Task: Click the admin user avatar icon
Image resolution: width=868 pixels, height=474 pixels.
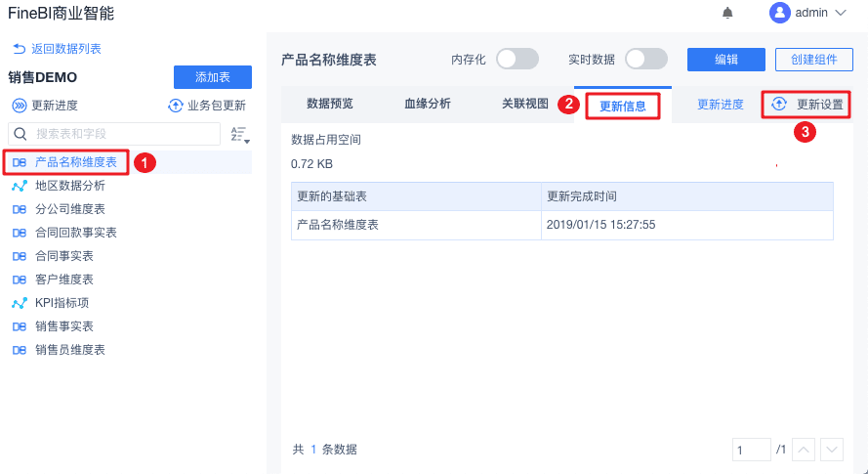Action: [779, 13]
